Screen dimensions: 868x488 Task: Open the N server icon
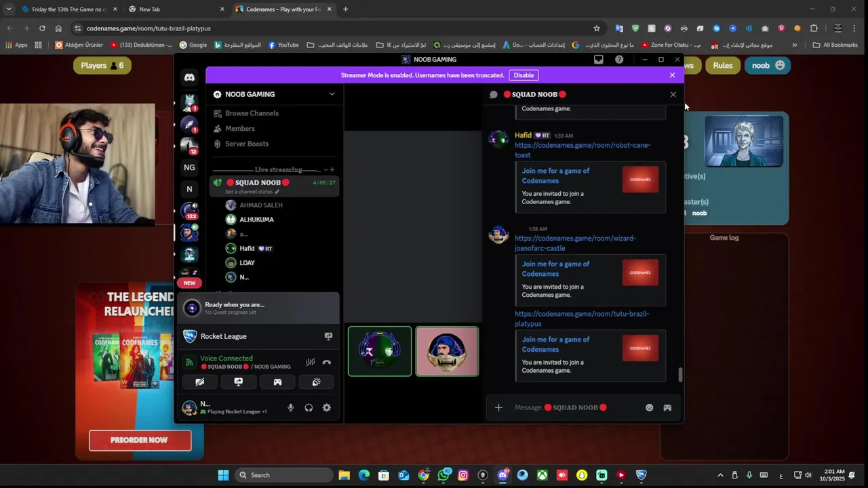point(189,189)
